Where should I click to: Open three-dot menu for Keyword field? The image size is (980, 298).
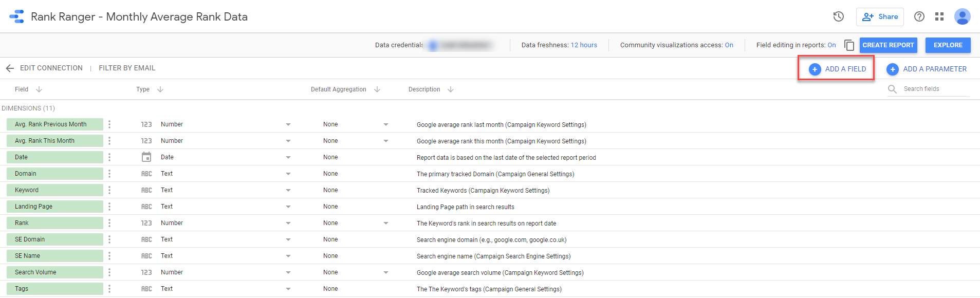[109, 190]
